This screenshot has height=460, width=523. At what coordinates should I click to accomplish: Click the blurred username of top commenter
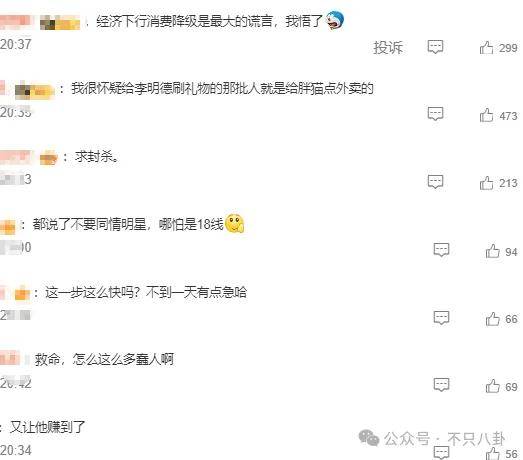tap(40, 22)
